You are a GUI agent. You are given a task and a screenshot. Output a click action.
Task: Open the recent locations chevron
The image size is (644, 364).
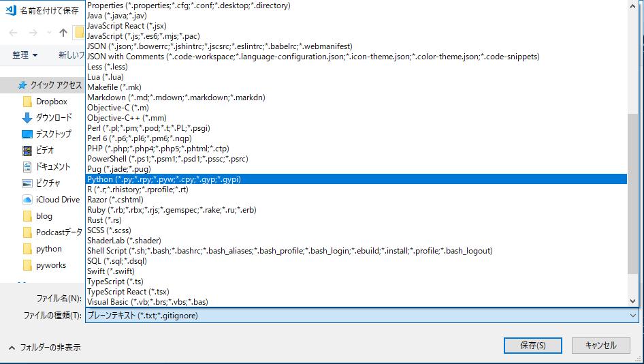(x=49, y=33)
